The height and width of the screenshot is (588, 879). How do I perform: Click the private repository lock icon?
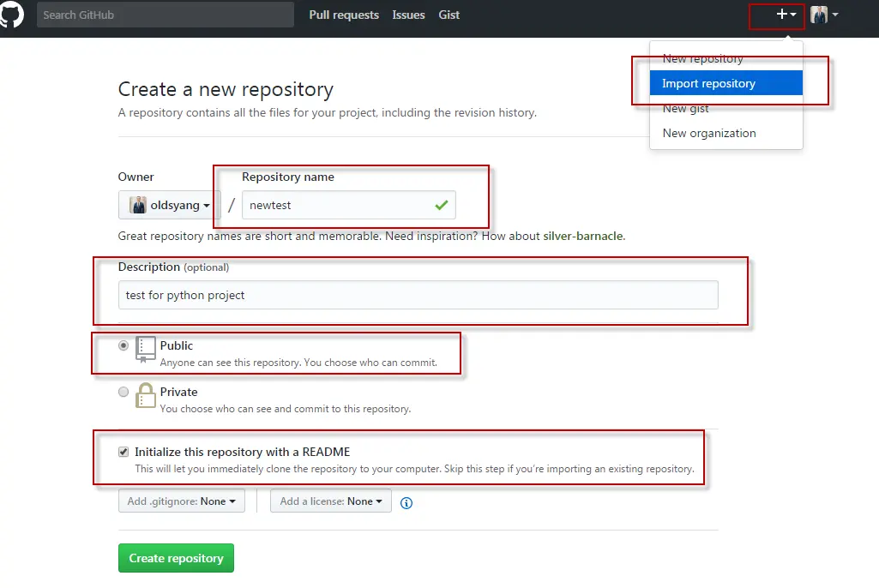point(146,395)
